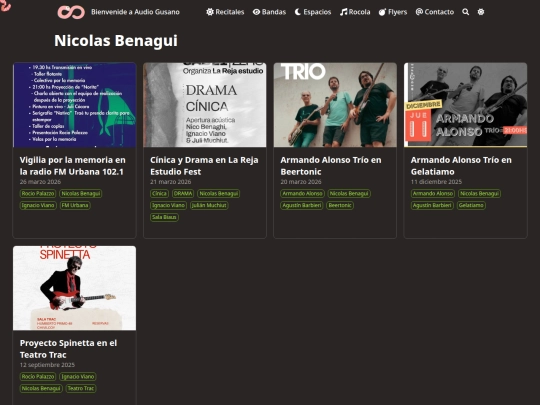Click Armando Alonso tag in Beertonic card
540x405 pixels.
[x=302, y=194]
